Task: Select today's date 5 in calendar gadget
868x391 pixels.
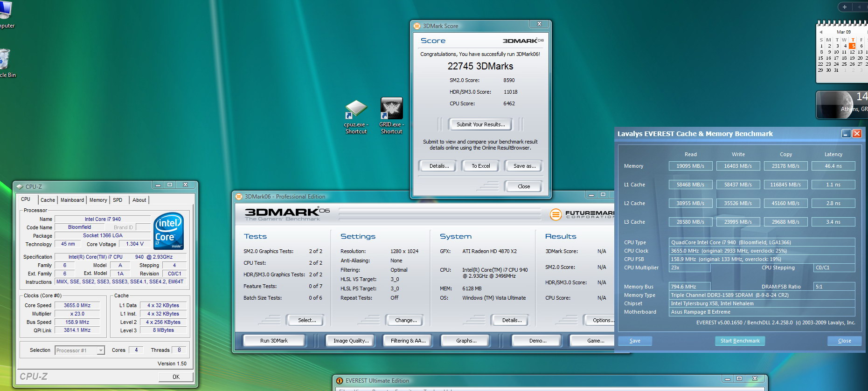Action: coord(853,46)
